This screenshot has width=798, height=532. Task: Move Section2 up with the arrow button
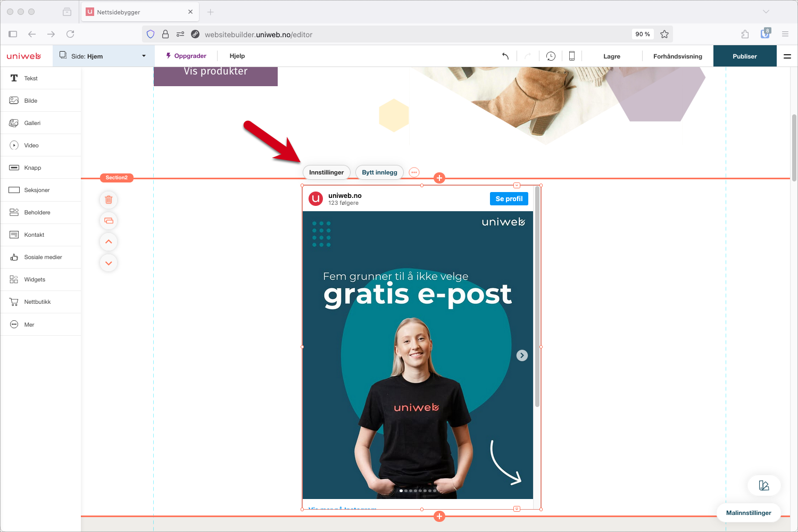pos(109,242)
